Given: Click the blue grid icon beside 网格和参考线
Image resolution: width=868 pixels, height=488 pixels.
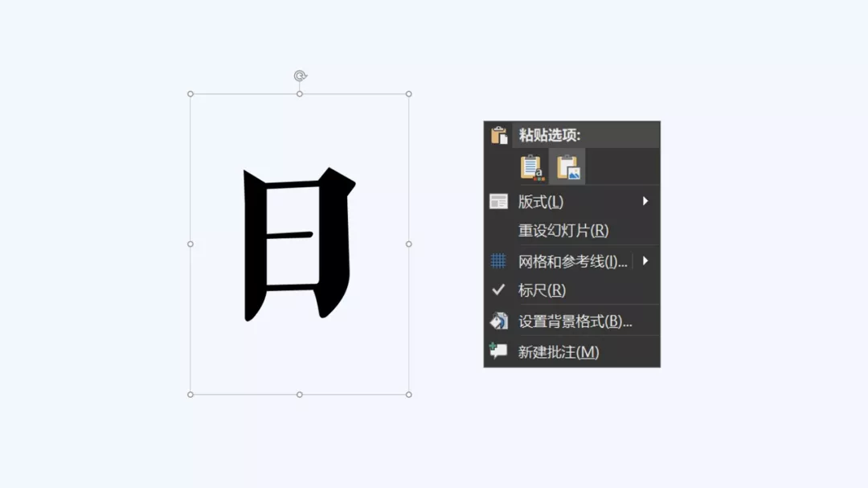Looking at the screenshot, I should (498, 261).
